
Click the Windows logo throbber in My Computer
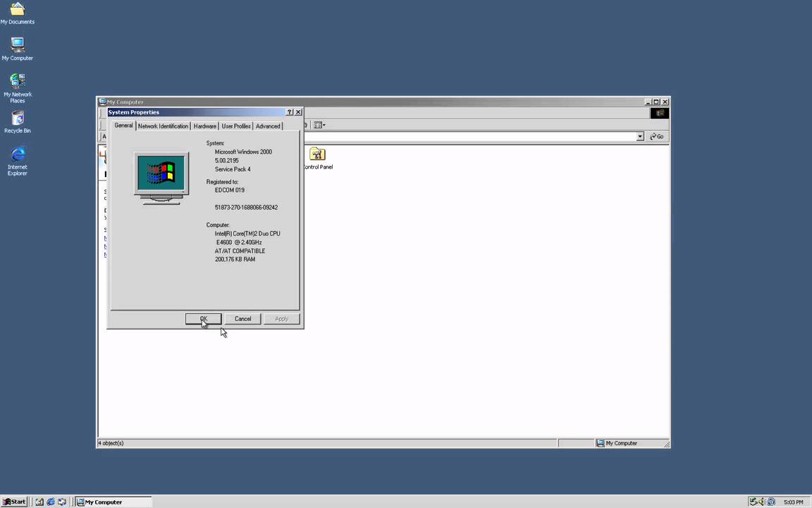pos(659,113)
